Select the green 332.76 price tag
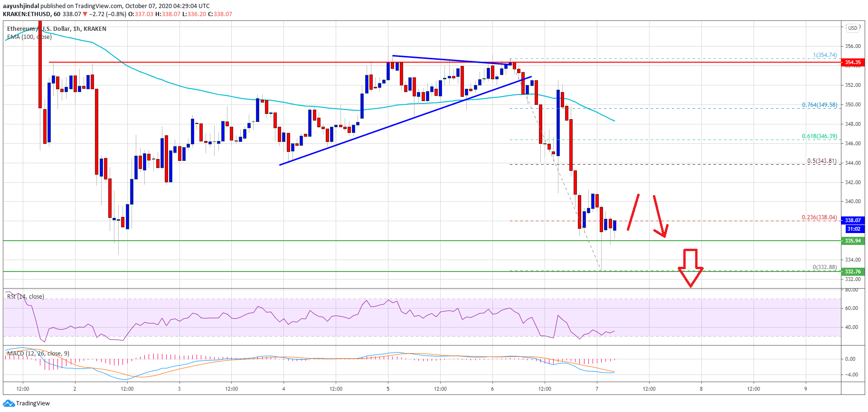868x412 pixels. point(852,272)
